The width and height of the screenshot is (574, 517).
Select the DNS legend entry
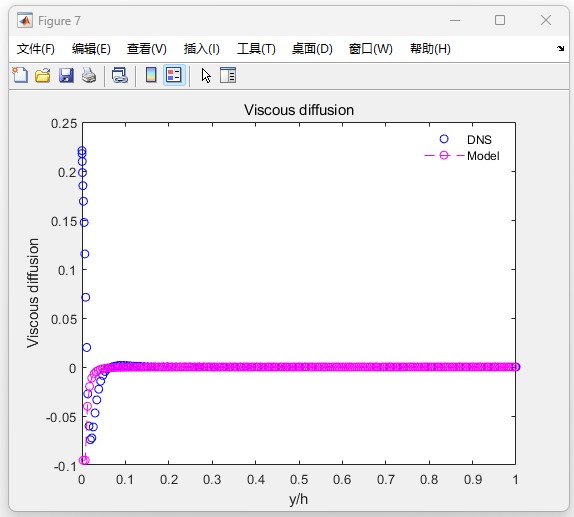click(479, 140)
